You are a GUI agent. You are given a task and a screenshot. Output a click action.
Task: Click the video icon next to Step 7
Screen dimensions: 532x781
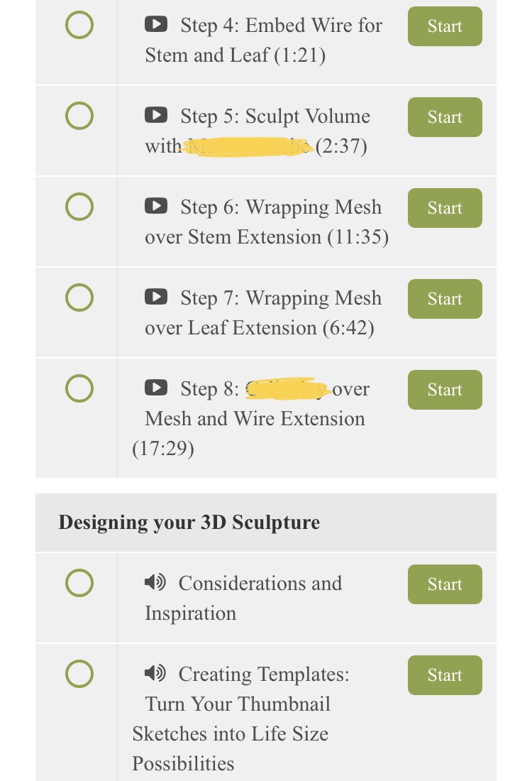156,296
